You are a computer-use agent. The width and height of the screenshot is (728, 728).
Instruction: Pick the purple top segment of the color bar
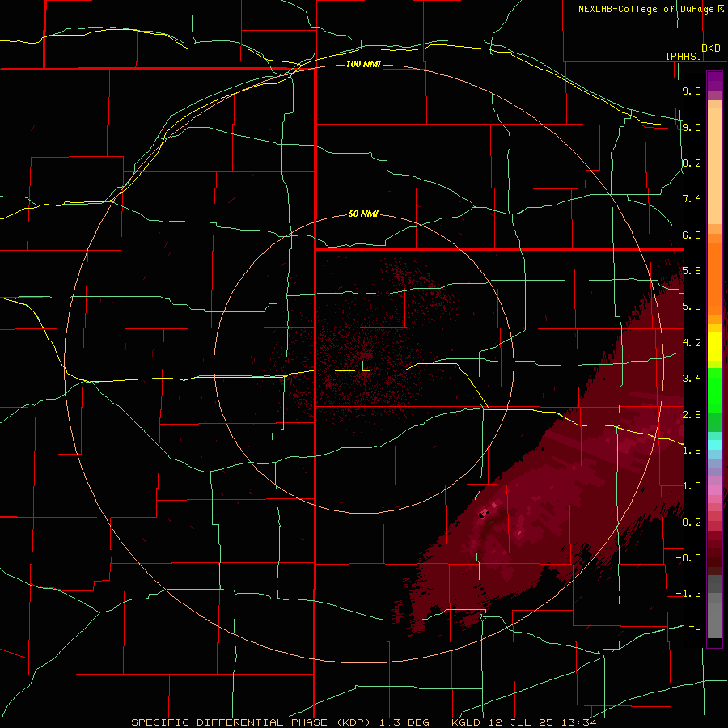(714, 81)
